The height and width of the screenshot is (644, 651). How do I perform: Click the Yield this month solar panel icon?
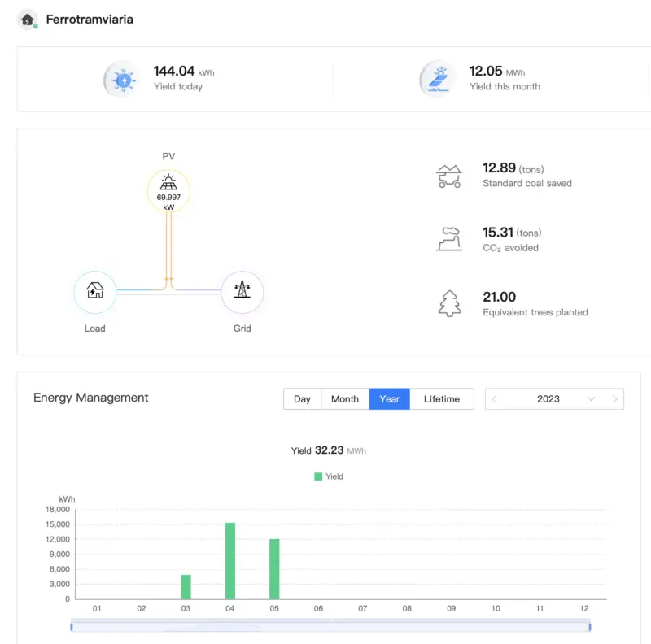(439, 79)
